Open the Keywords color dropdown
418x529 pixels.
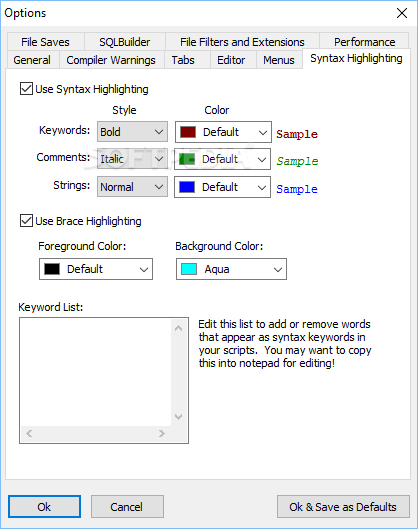[x=223, y=132]
